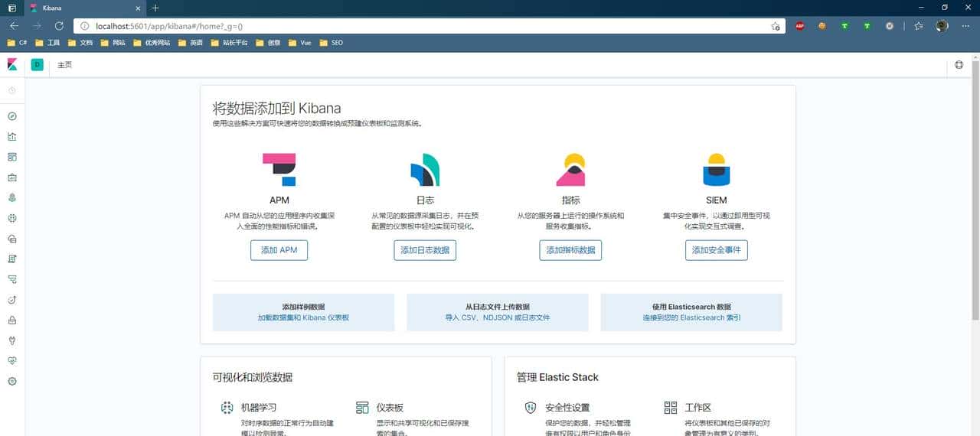Viewport: 980px width, 436px height.
Task: Open Uptime from the sidebar
Action: (12, 299)
